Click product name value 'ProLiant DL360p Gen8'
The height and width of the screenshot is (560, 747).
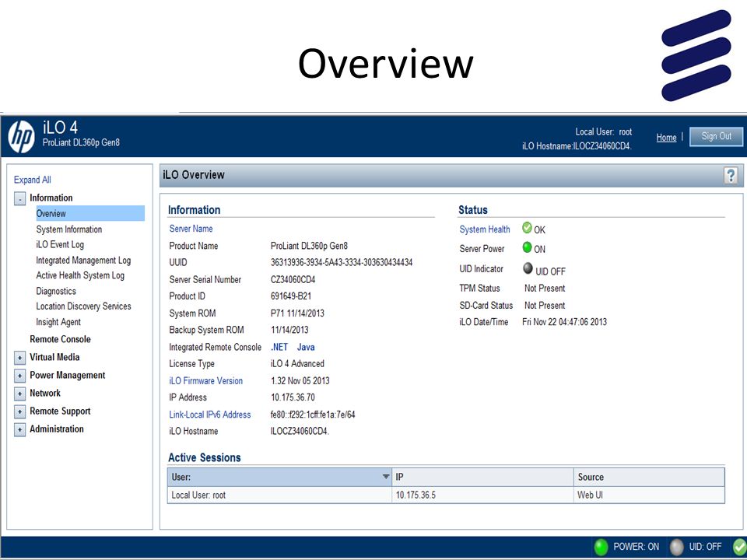tap(309, 246)
